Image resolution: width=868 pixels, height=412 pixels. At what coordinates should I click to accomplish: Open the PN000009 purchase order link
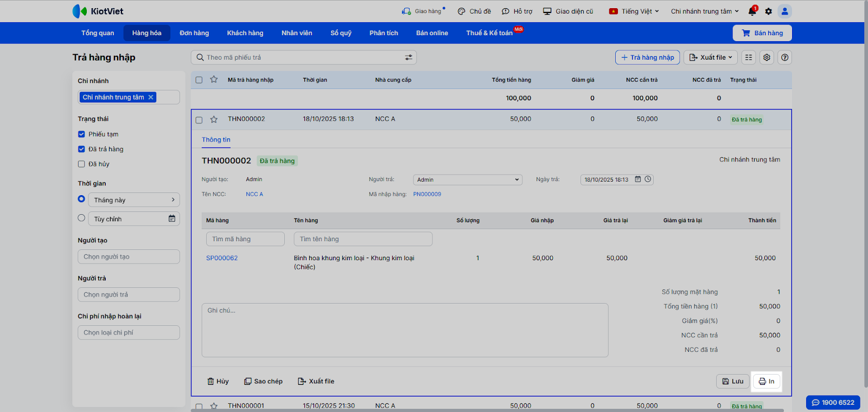point(427,195)
